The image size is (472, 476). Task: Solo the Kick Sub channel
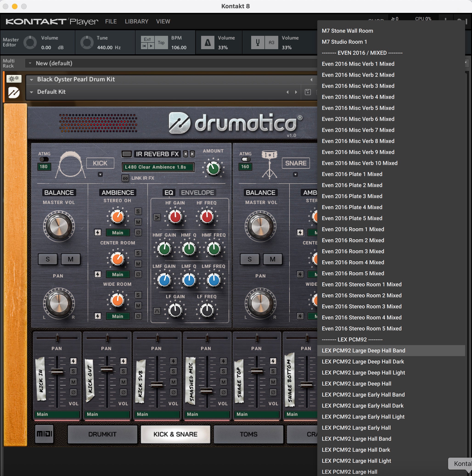pyautogui.click(x=173, y=371)
